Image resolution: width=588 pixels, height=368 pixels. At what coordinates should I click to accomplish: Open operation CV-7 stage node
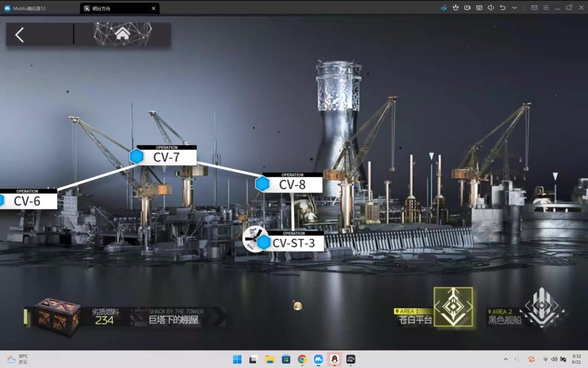click(x=167, y=155)
